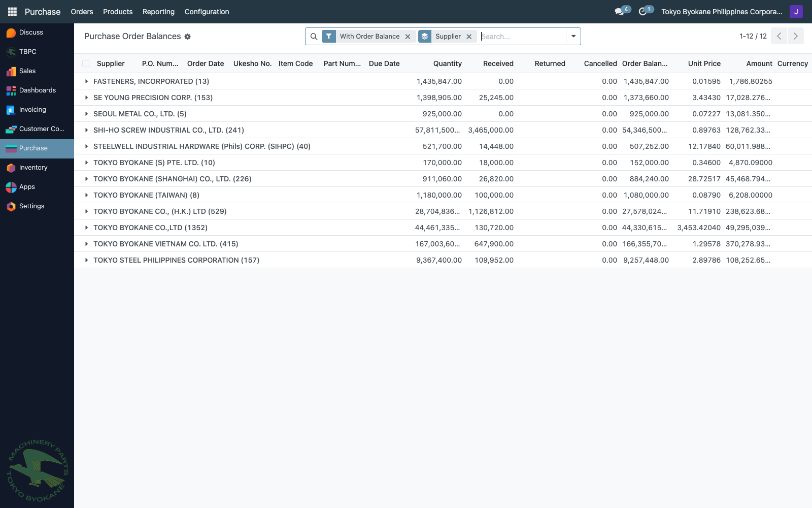Expand the SEOUL METAL CO., LTD. group
This screenshot has height=508, width=812.
coord(87,114)
